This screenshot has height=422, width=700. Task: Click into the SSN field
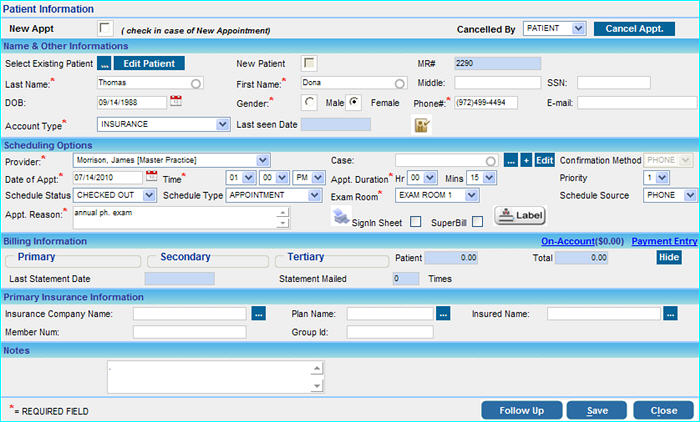tap(614, 83)
